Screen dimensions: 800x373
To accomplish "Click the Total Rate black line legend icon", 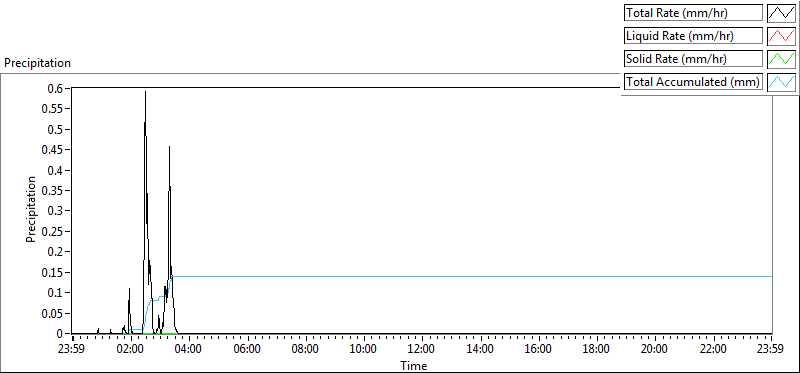I will [x=781, y=13].
